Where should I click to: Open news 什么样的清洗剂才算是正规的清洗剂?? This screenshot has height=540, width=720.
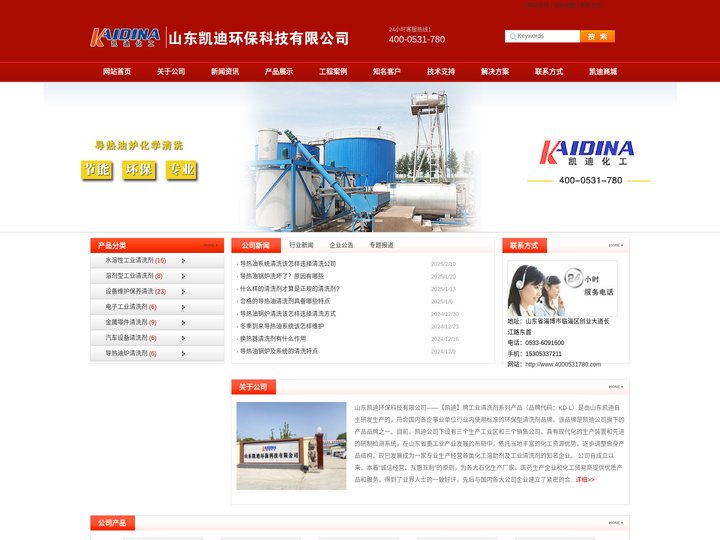(290, 289)
